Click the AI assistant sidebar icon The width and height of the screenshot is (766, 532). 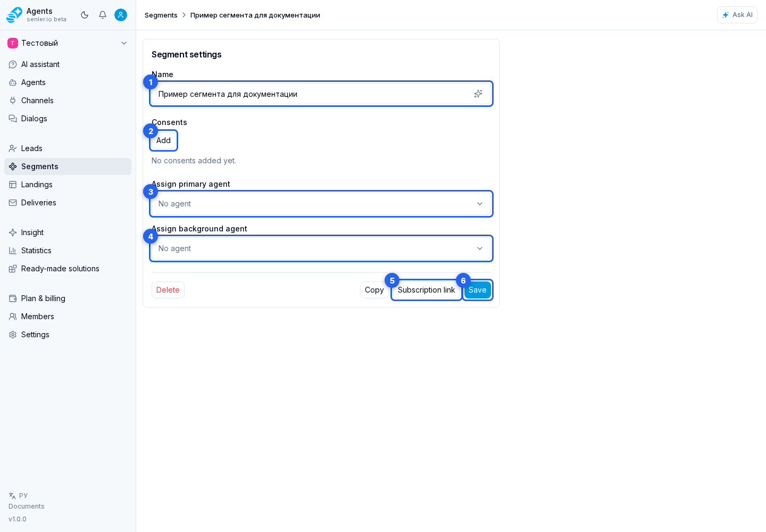(13, 64)
